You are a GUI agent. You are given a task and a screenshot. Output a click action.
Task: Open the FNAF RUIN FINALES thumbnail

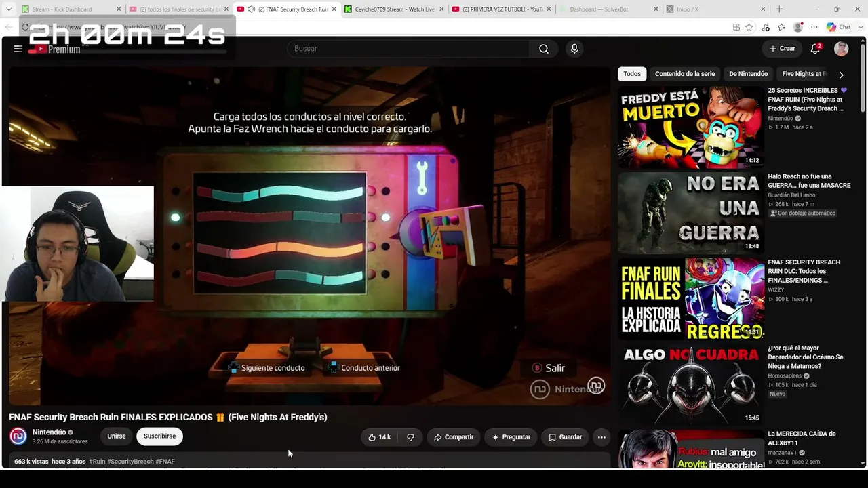point(691,299)
